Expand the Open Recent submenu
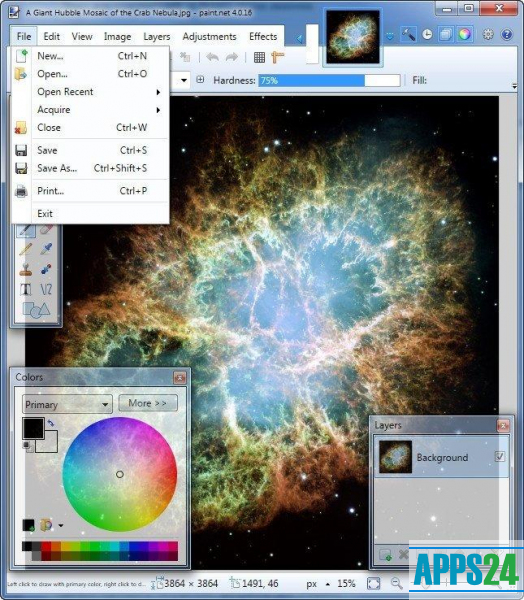This screenshot has width=524, height=600. coord(91,92)
